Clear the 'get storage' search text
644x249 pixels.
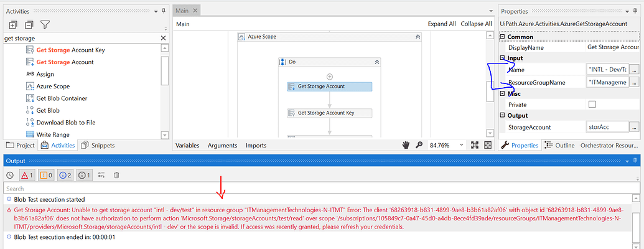(x=163, y=38)
